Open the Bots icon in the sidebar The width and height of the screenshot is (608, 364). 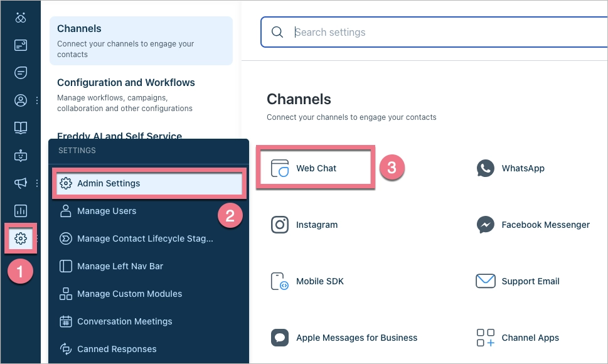click(21, 155)
